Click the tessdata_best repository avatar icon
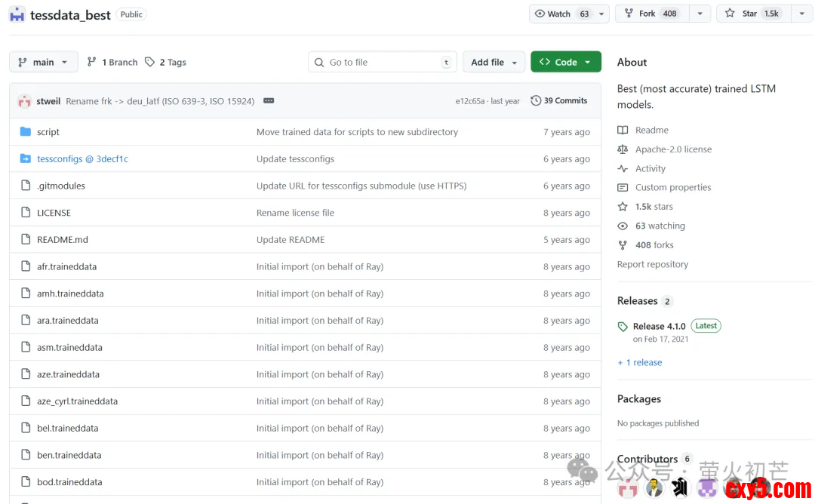815x504 pixels. (17, 14)
